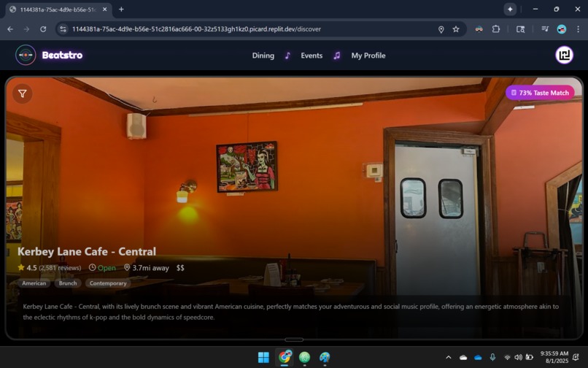This screenshot has width=588, height=368.
Task: Open the Extensions puzzle icon
Action: click(496, 29)
